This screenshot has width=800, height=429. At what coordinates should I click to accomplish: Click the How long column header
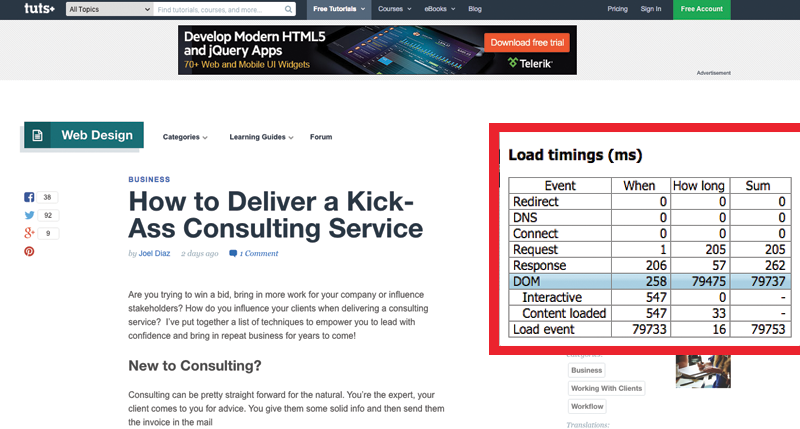(698, 186)
